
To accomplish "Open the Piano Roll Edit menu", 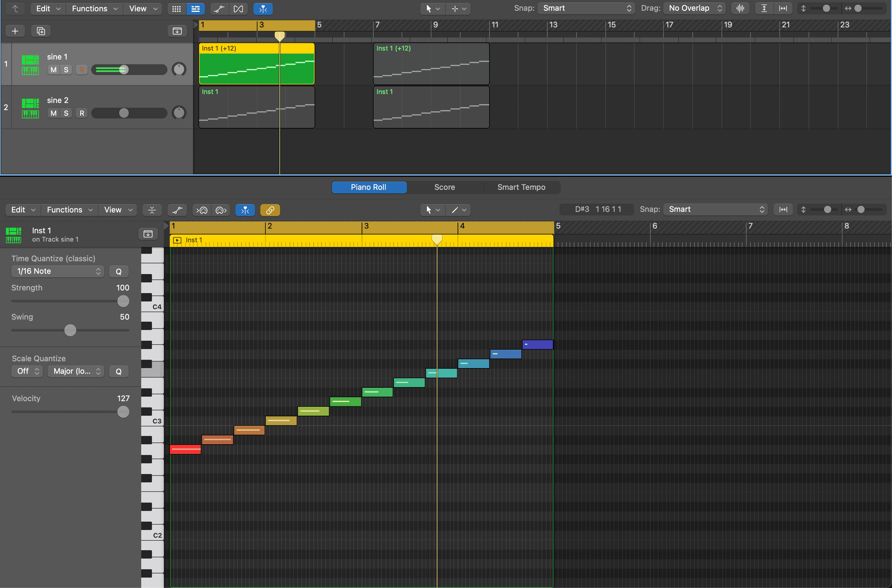I will pyautogui.click(x=23, y=210).
